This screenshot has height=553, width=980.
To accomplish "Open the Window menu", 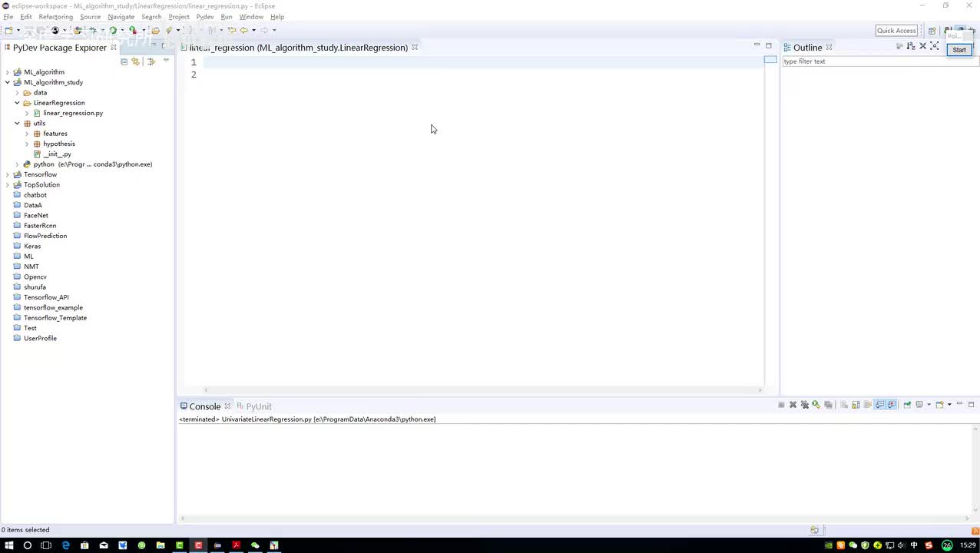I will click(251, 17).
